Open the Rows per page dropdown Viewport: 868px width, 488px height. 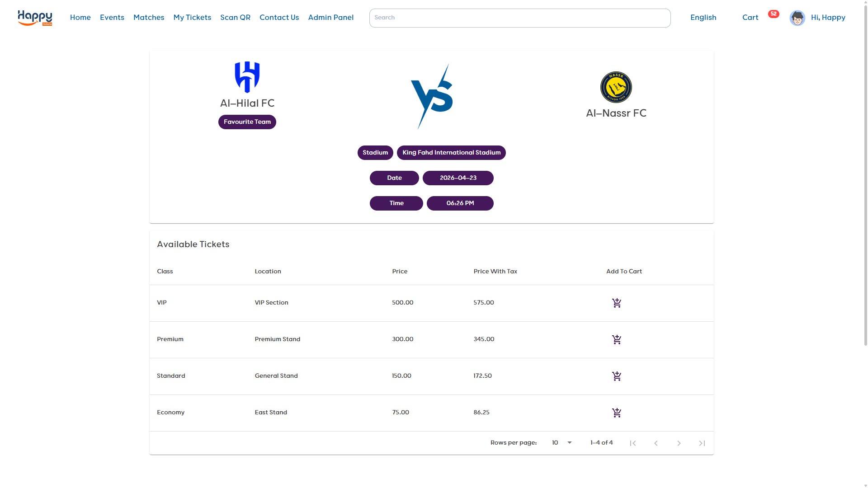coord(561,443)
